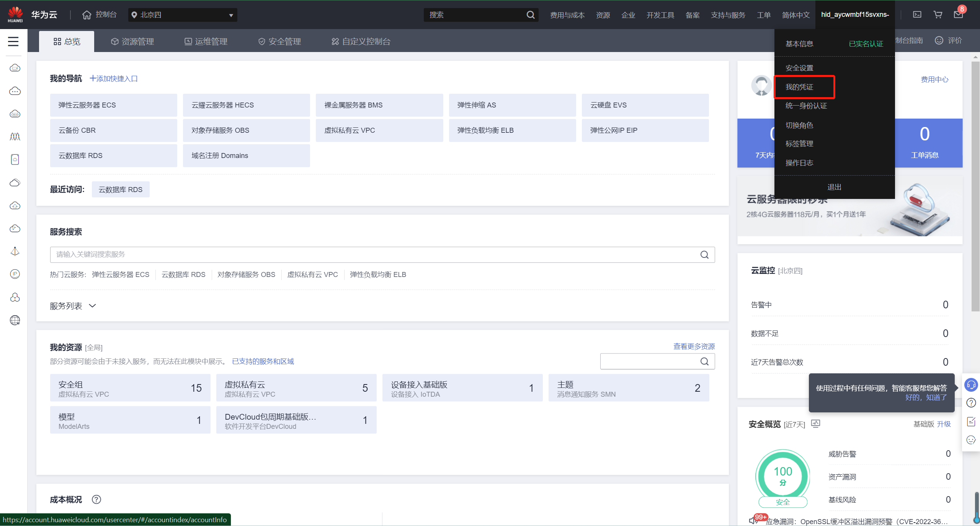980x526 pixels.
Task: Choose 退出 in the account menu
Action: 834,187
